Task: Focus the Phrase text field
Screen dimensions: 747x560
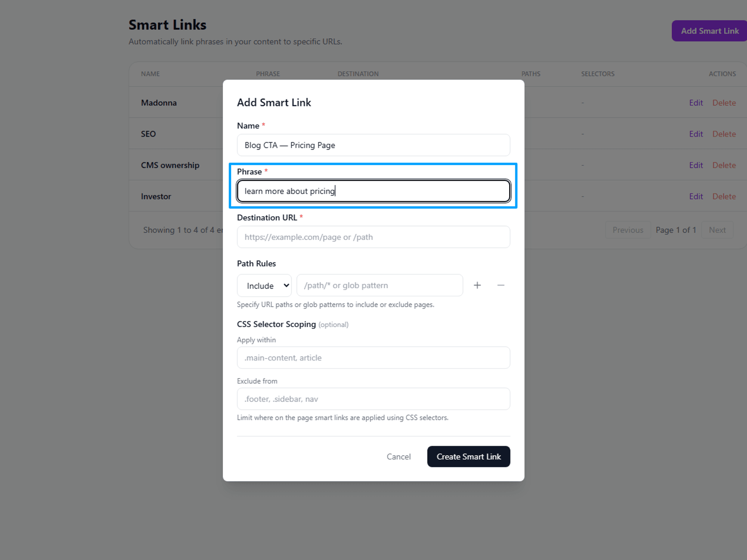Action: point(373,191)
